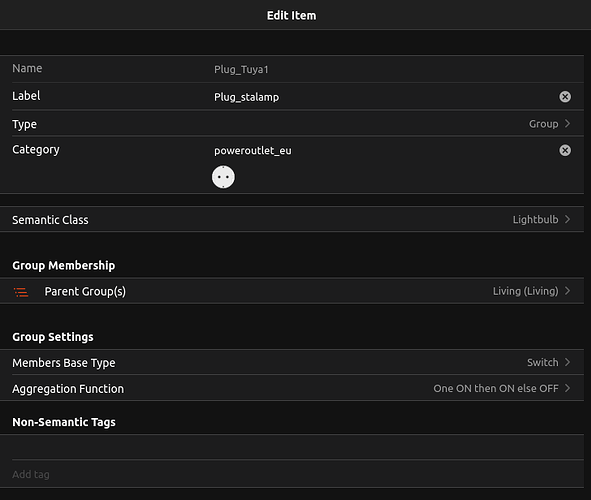
Task: Open the Aggregation Function selector
Action: point(292,388)
